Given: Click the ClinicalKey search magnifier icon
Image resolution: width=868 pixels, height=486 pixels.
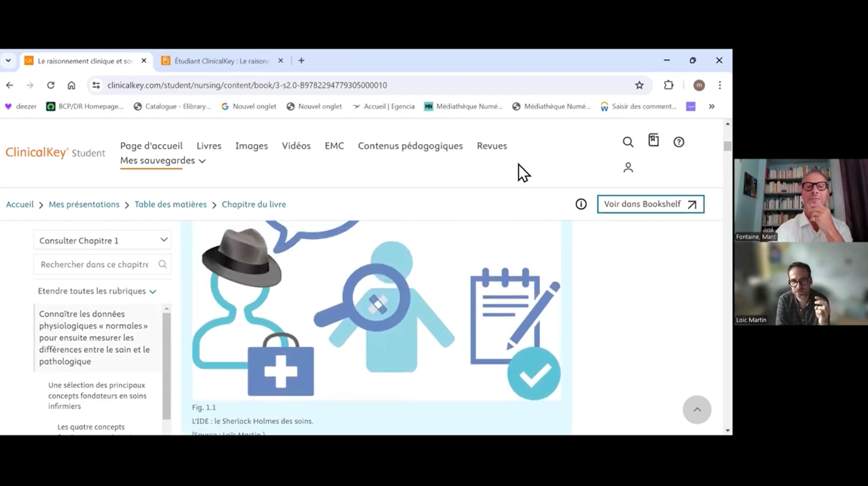Looking at the screenshot, I should (628, 142).
